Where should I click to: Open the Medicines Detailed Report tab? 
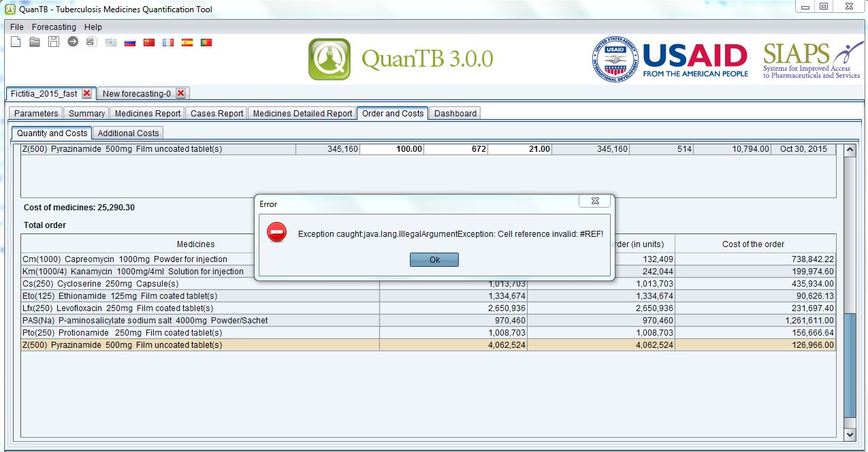302,114
